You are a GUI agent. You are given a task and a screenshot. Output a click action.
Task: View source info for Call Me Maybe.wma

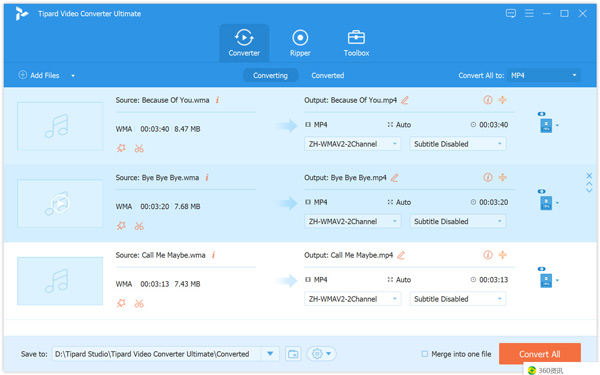point(214,255)
